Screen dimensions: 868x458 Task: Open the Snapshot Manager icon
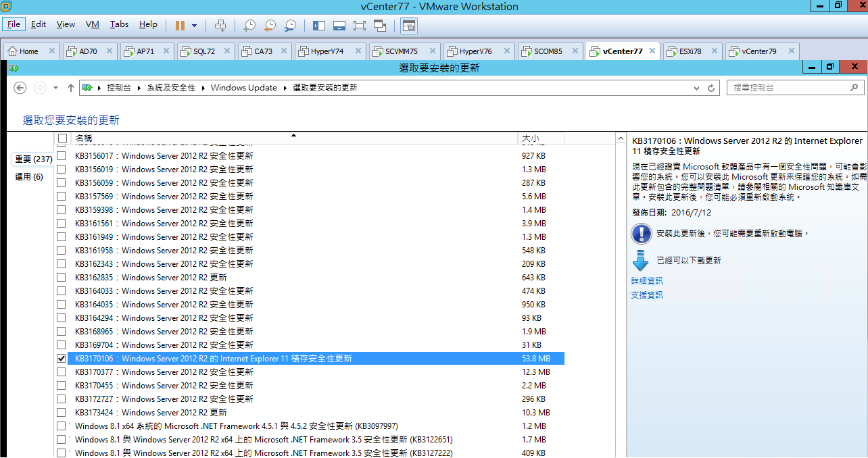pyautogui.click(x=290, y=25)
